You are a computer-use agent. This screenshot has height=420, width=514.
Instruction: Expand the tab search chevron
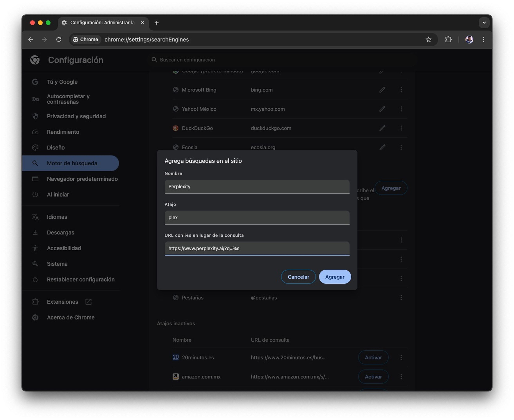484,23
